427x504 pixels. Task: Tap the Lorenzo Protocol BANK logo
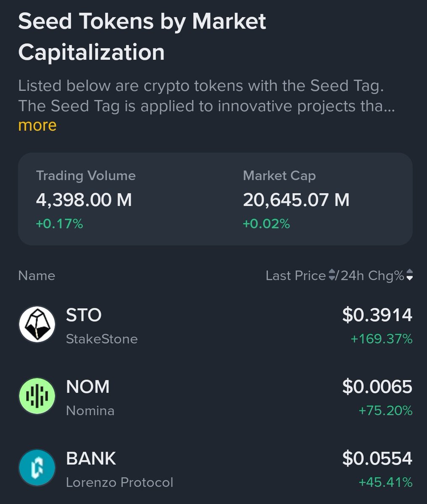click(37, 467)
